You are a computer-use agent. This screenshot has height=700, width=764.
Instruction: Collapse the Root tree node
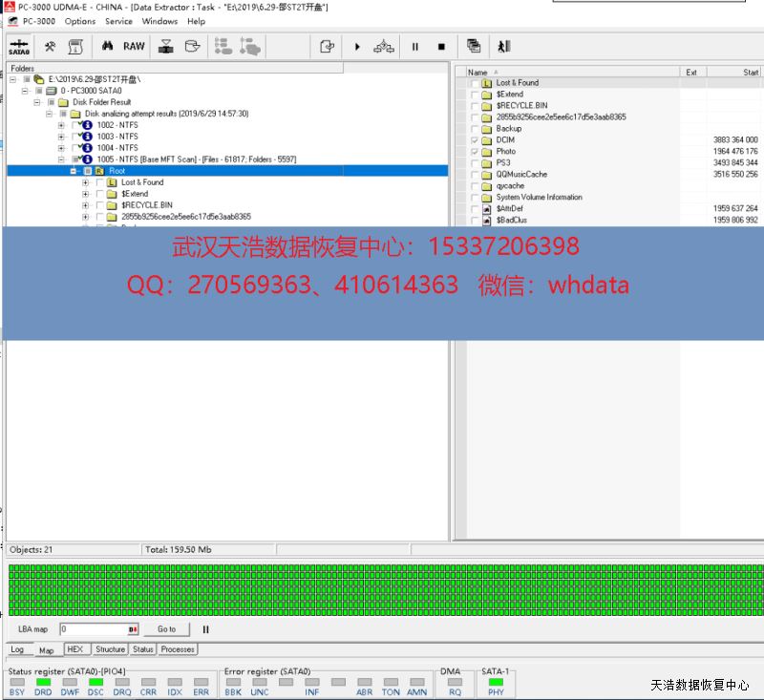[74, 171]
